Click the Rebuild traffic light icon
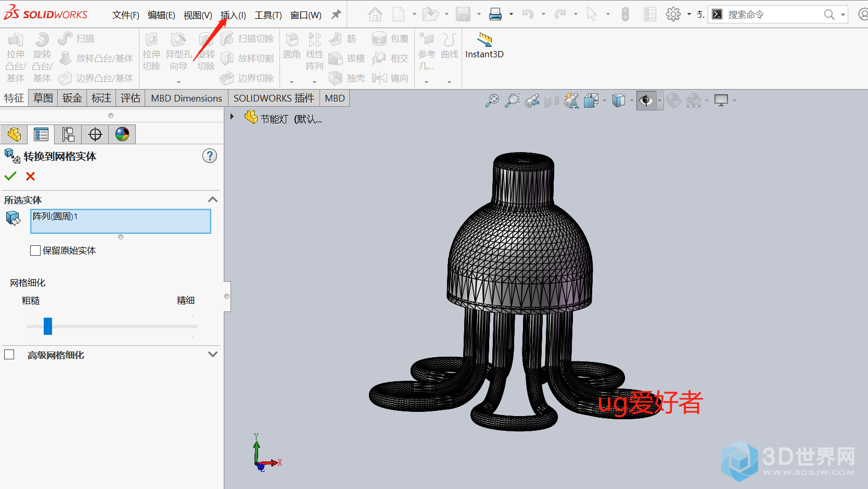 (626, 14)
